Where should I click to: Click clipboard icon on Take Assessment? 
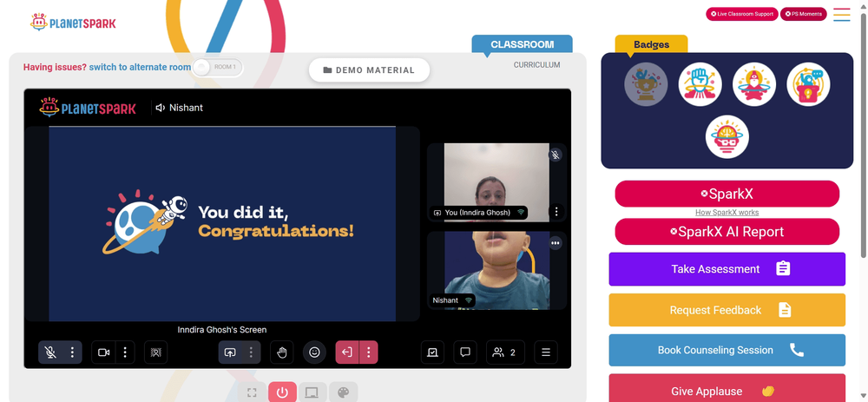click(783, 268)
